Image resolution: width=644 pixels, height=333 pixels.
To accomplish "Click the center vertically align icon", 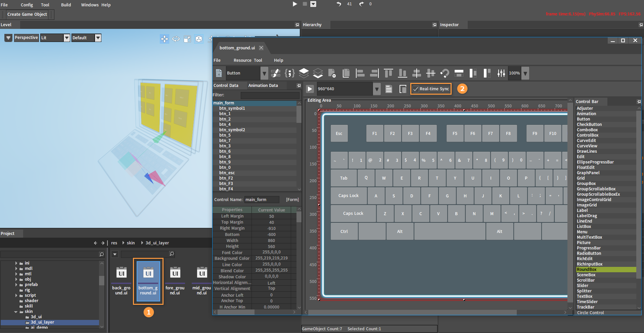I will 417,73.
